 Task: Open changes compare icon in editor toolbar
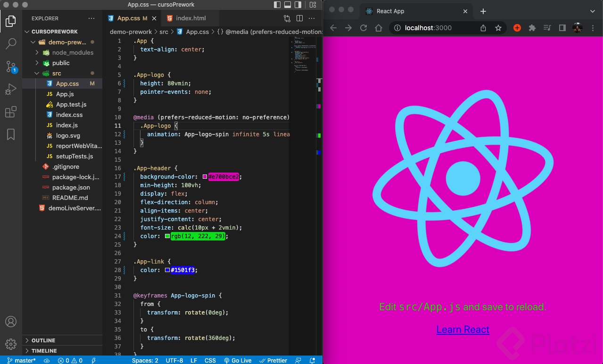pyautogui.click(x=287, y=18)
